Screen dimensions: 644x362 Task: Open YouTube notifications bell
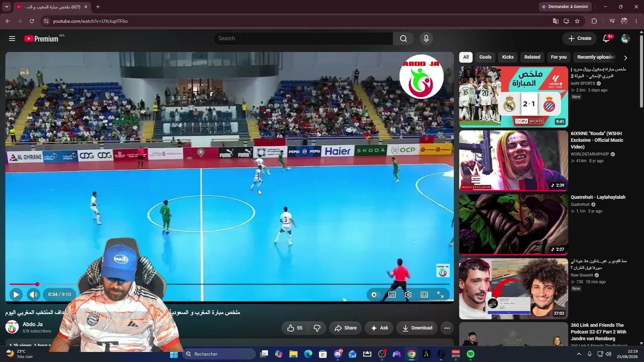607,39
